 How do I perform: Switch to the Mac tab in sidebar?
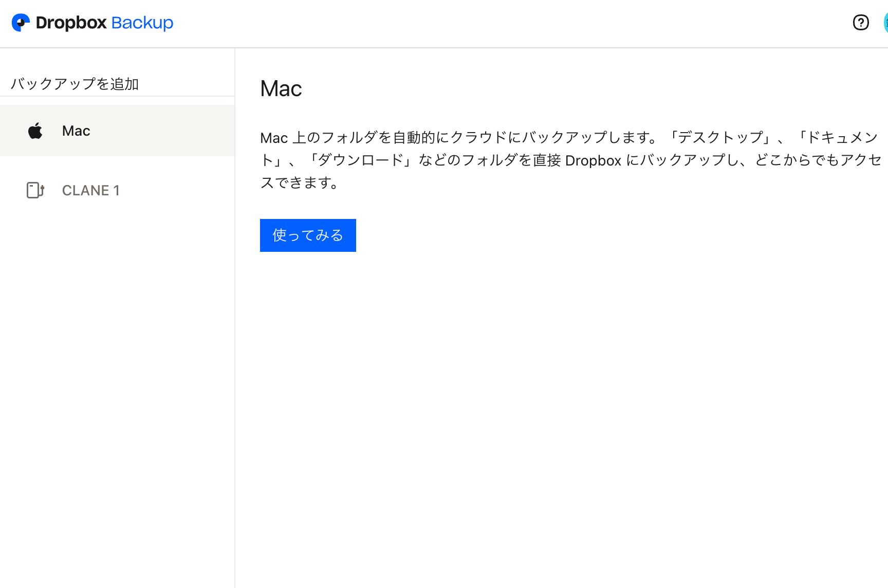coord(76,130)
